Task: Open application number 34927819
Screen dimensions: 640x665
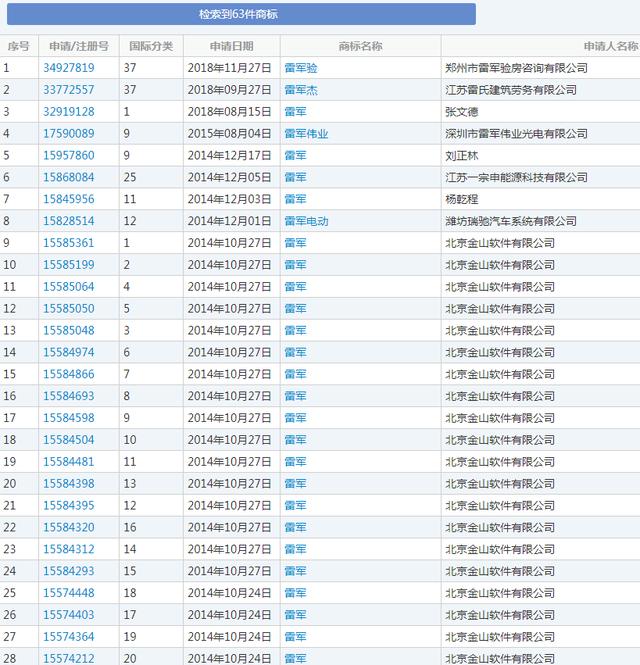Action: pyautogui.click(x=69, y=68)
